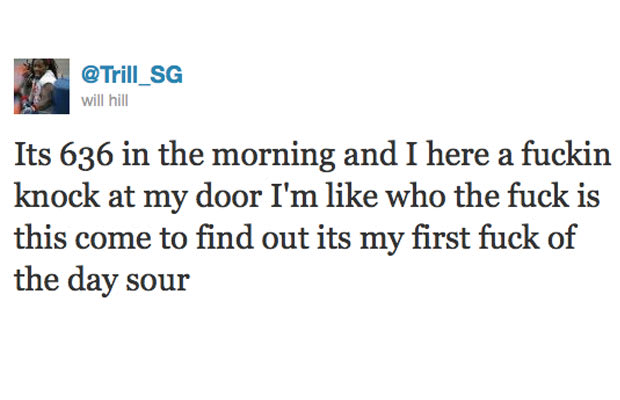Viewport: 620px width, 400px height.
Task: Click the word "day" in last line
Action: coord(92,281)
